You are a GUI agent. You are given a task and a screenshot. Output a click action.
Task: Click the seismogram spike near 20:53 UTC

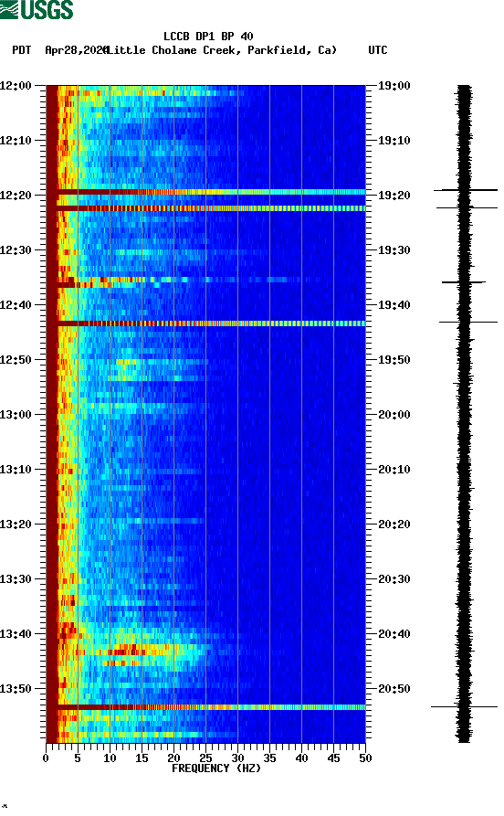tap(465, 706)
